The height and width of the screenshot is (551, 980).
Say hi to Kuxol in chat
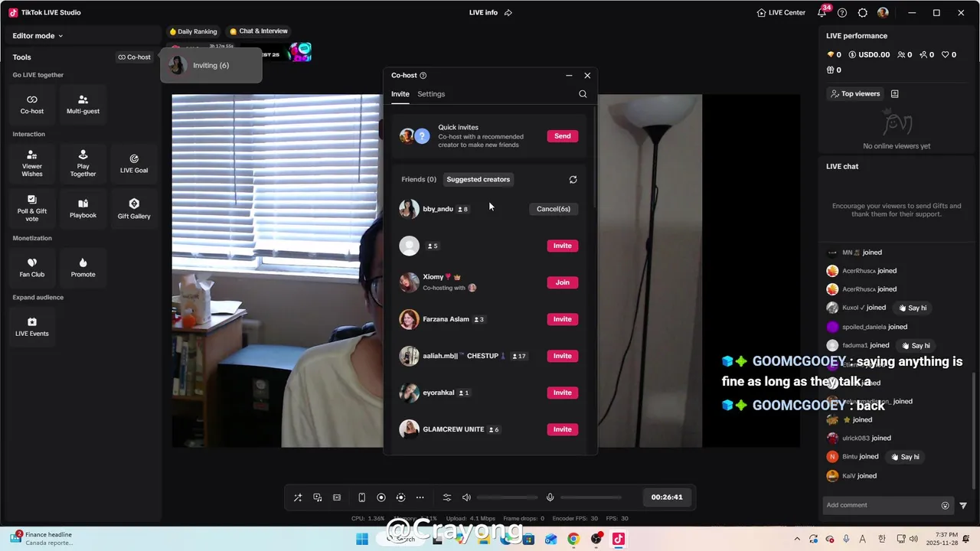(912, 308)
